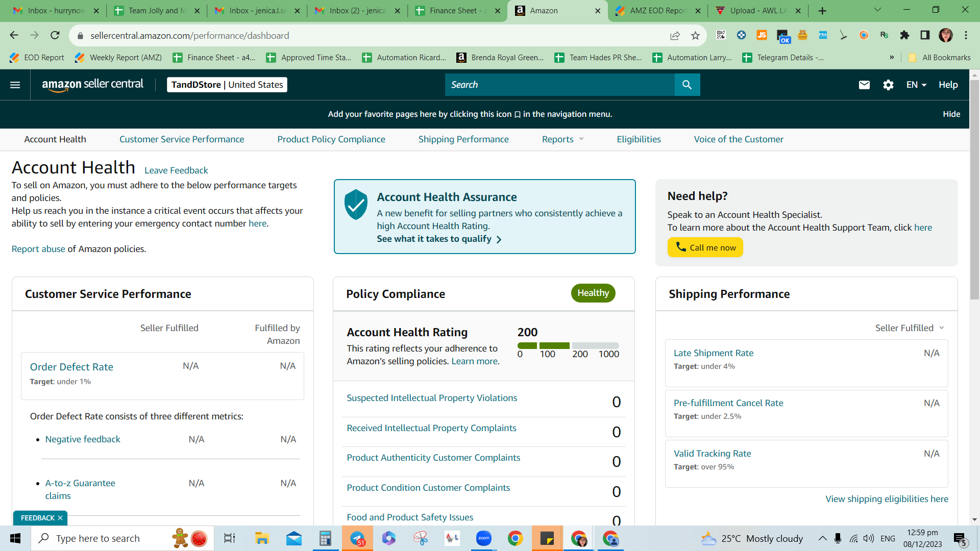This screenshot has height=551, width=980.
Task: Open Telegram from the taskbar
Action: (x=357, y=538)
